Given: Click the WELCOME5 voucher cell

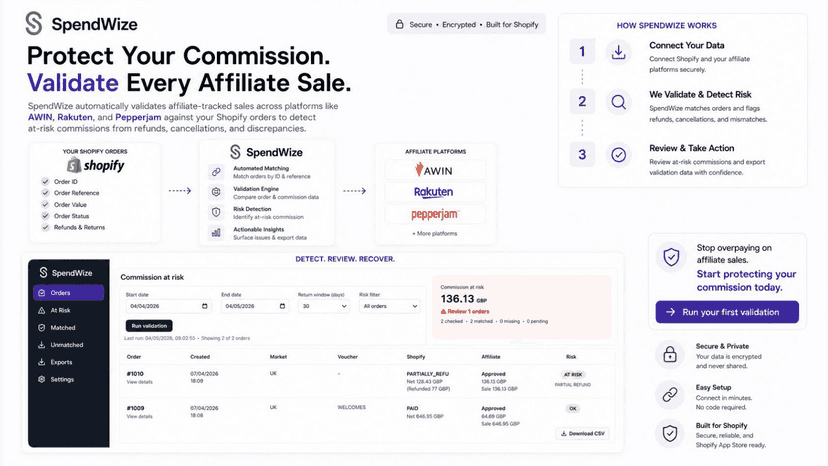Looking at the screenshot, I should pos(351,408).
